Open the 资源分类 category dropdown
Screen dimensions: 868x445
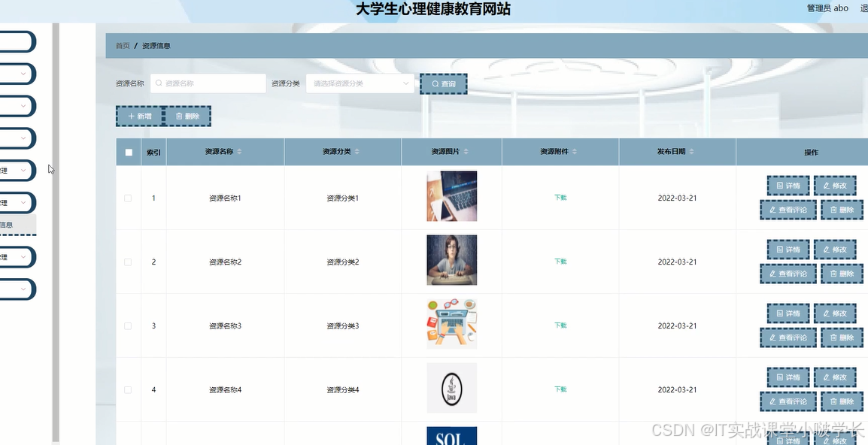(360, 83)
